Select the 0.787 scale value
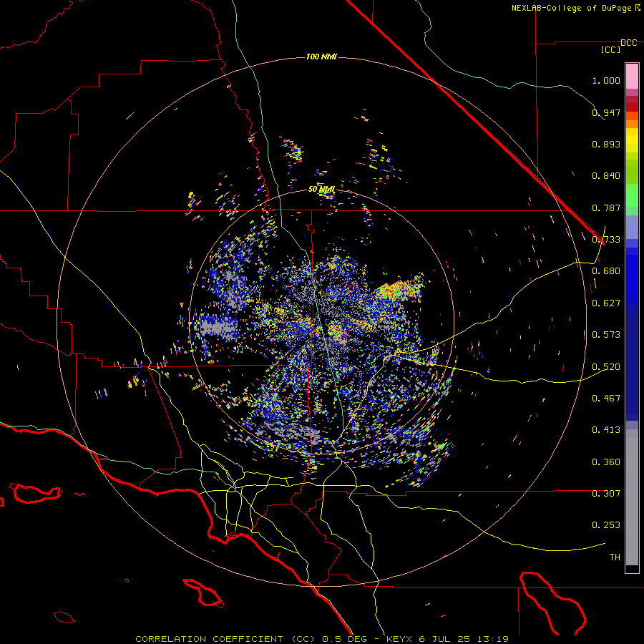The width and height of the screenshot is (644, 644). 606,208
